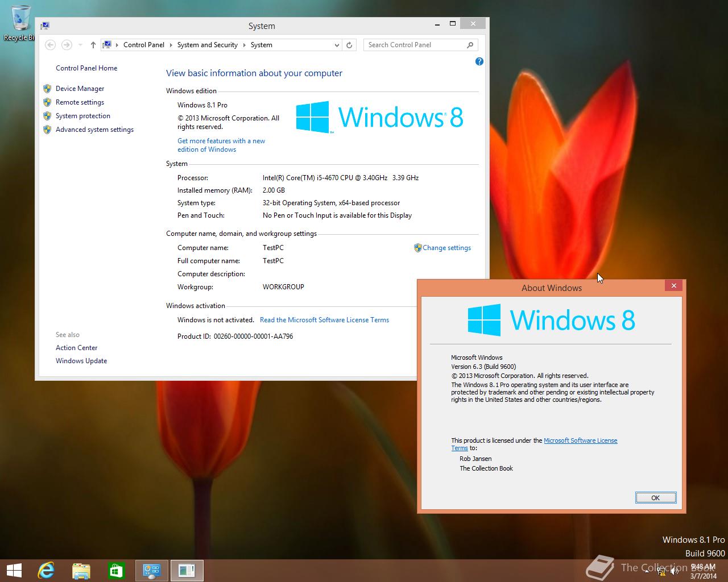Open File Explorer from the taskbar

81,570
